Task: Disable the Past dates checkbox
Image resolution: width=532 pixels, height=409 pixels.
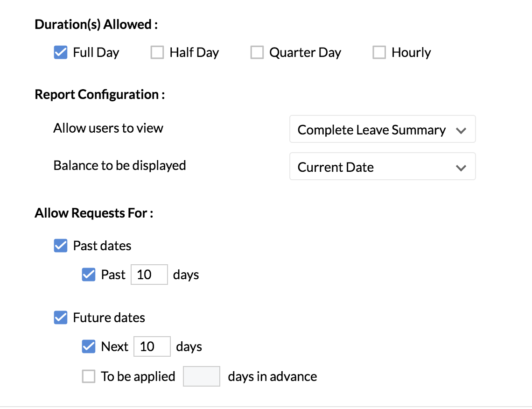Action: click(61, 246)
